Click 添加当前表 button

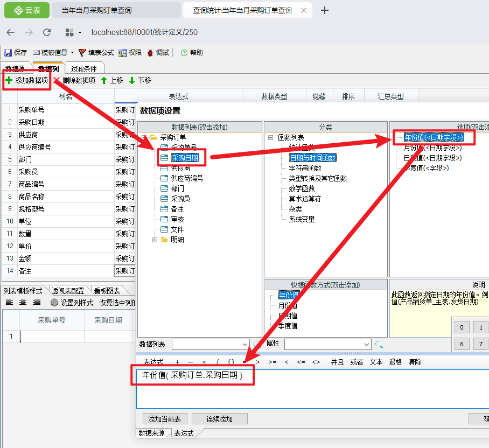point(165,419)
